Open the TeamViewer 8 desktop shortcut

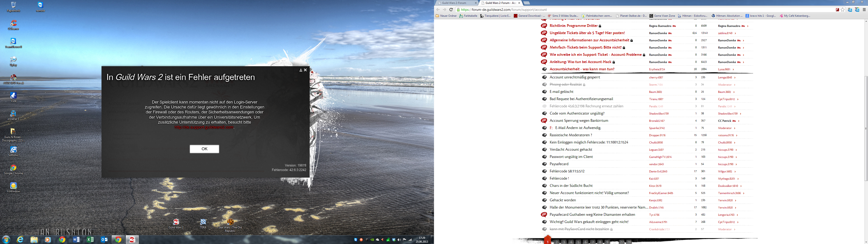tap(14, 43)
